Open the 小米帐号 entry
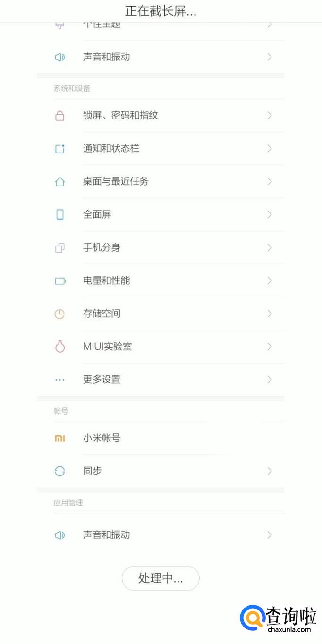Viewport: 322px width, 644px height. tap(102, 438)
